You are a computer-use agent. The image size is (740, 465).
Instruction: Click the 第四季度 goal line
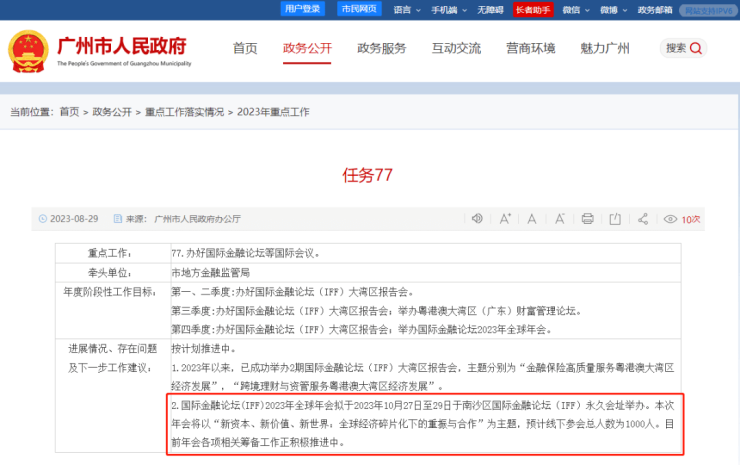click(362, 330)
